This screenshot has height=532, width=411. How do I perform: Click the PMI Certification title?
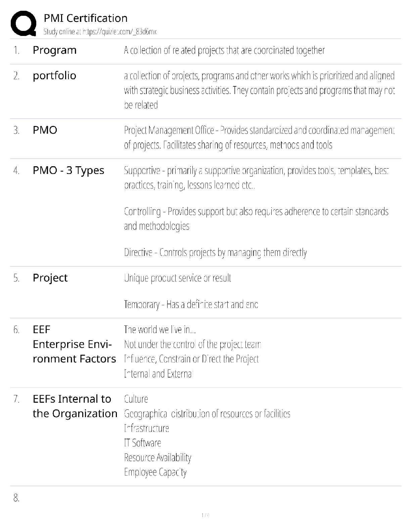click(x=86, y=18)
